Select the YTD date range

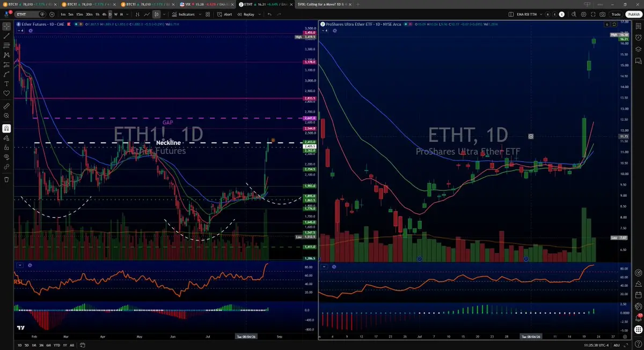pos(57,345)
